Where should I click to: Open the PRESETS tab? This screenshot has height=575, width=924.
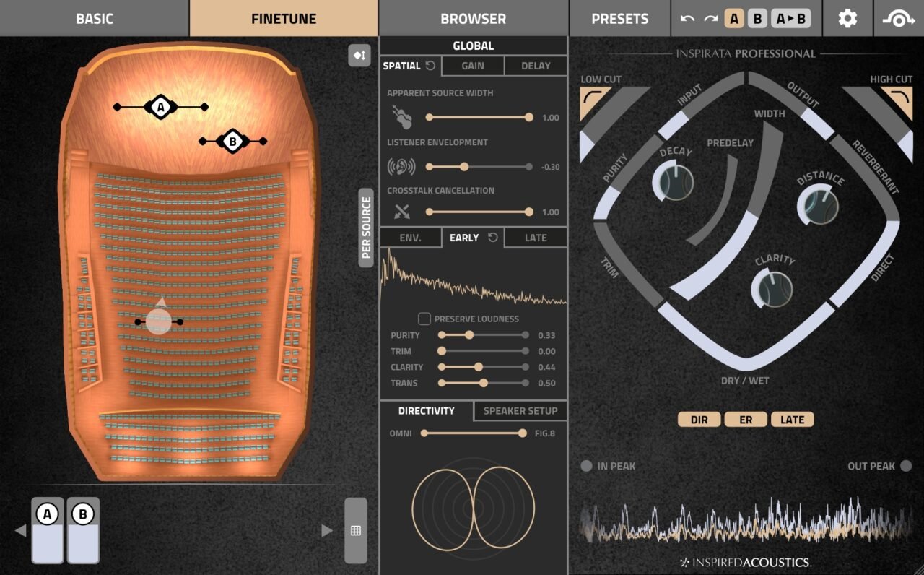[620, 19]
